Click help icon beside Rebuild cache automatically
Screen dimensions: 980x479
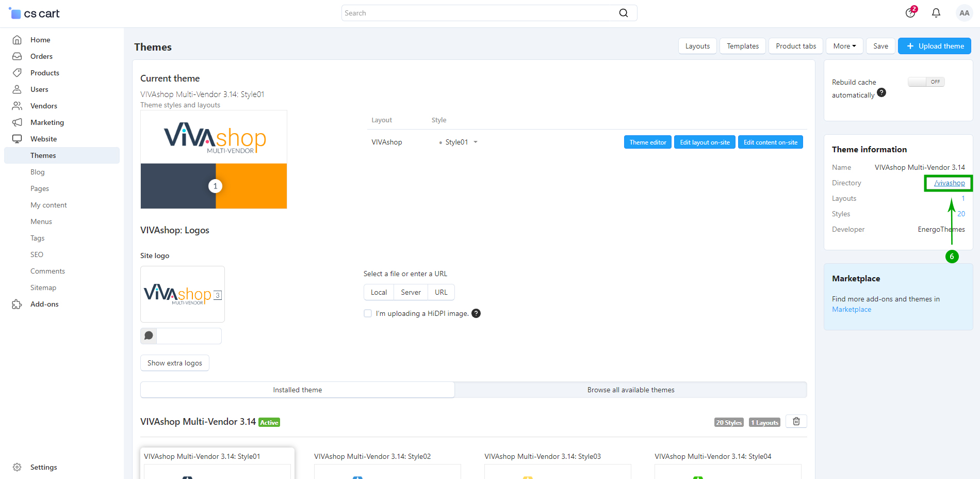click(881, 92)
